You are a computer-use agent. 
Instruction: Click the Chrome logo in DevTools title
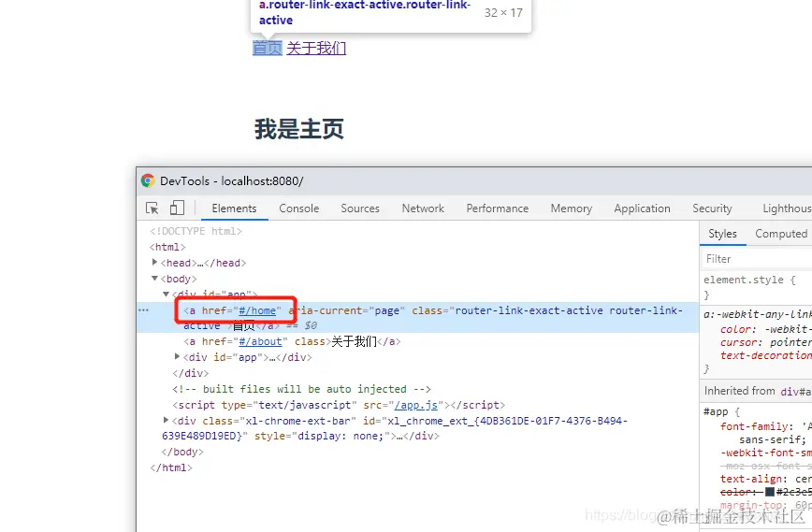[x=148, y=180]
